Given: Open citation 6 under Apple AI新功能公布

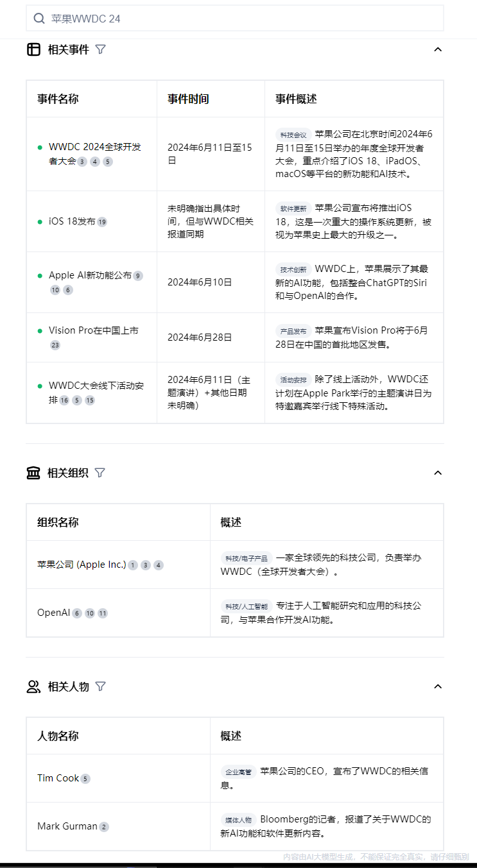Looking at the screenshot, I should click(x=68, y=290).
